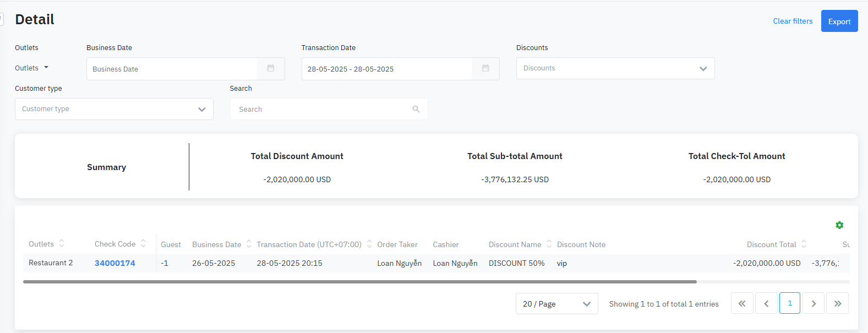Expand the Outlets filter dropdown
The image size is (868, 333).
32,68
